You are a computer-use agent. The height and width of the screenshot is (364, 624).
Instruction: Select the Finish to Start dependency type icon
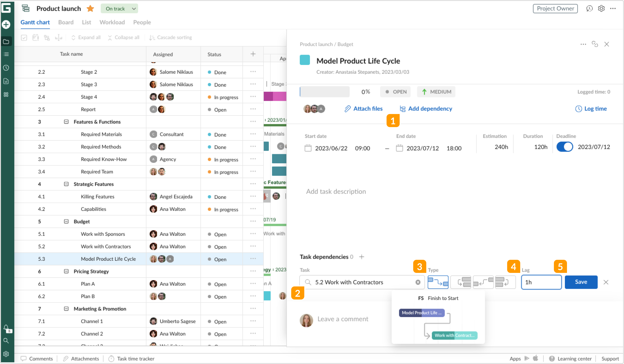click(438, 282)
